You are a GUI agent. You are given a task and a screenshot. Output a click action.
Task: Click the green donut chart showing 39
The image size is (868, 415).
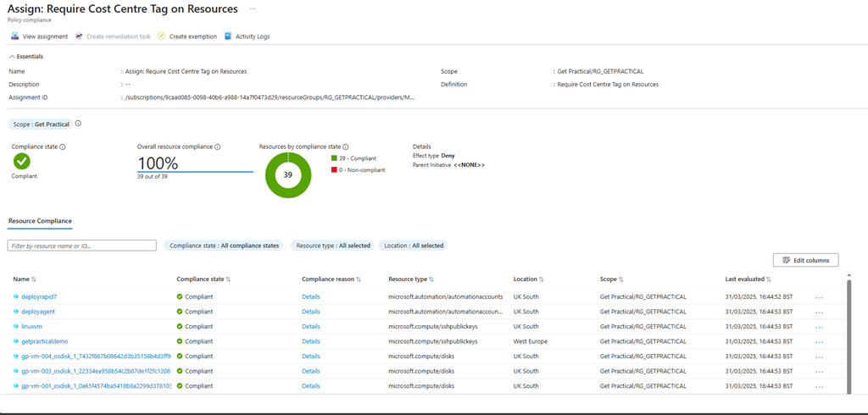pos(288,174)
